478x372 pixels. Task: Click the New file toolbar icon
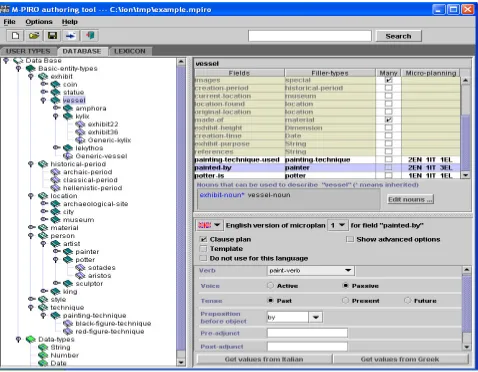pos(15,36)
